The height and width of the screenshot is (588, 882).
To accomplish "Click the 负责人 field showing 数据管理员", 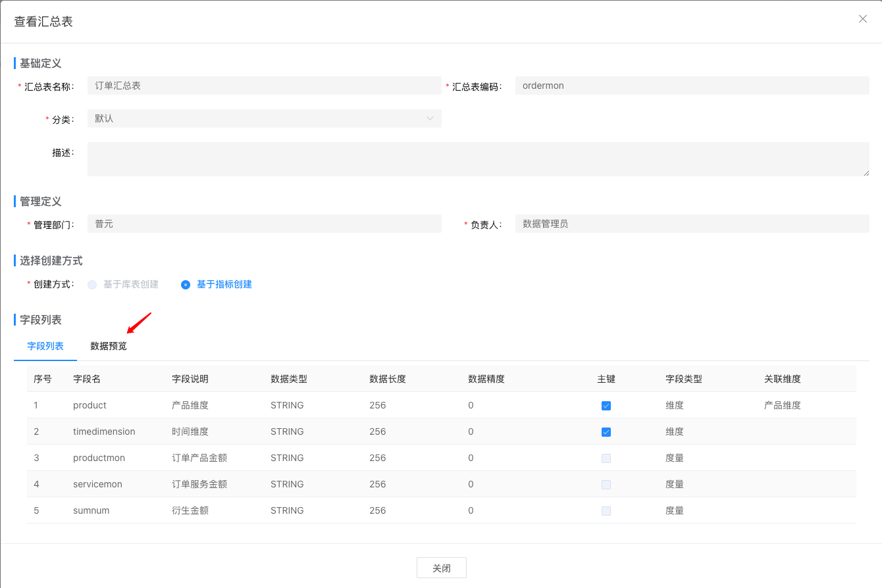I will (691, 224).
